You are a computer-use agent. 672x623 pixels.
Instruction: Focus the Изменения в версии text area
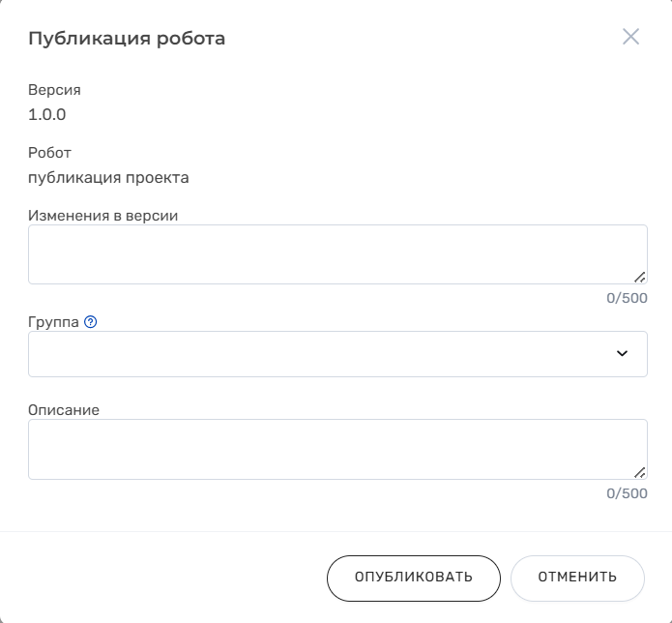point(329,253)
